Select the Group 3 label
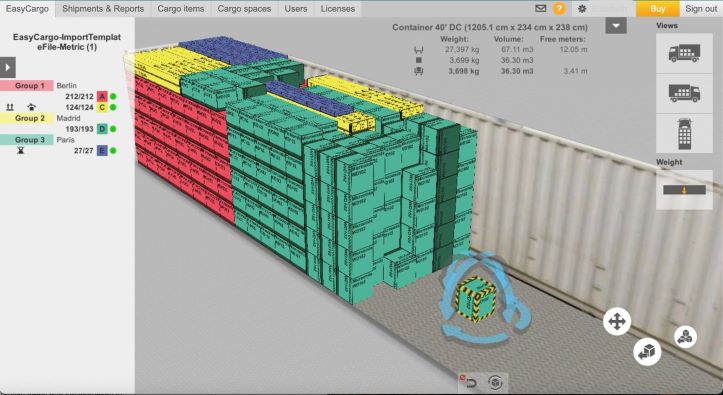The height and width of the screenshot is (395, 723). pos(27,140)
